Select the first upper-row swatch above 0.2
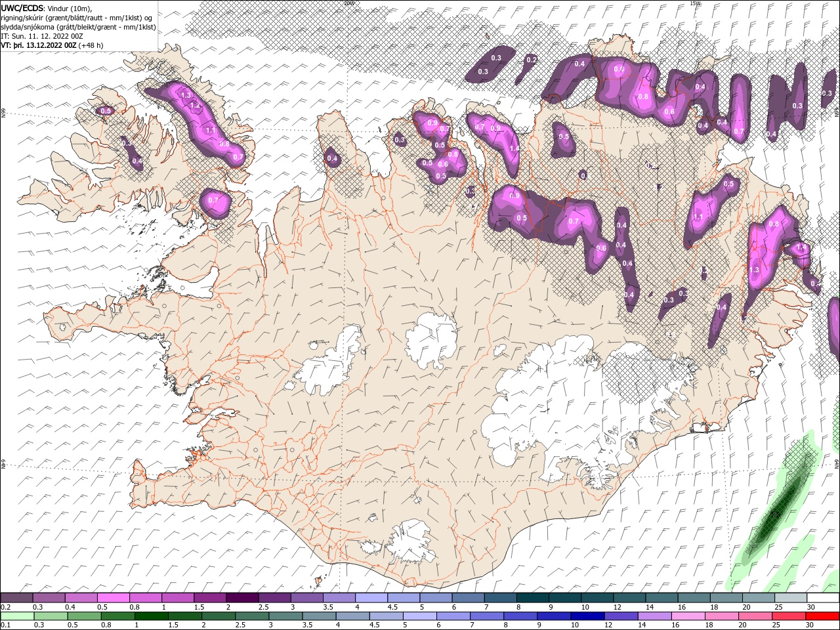 pyautogui.click(x=16, y=598)
